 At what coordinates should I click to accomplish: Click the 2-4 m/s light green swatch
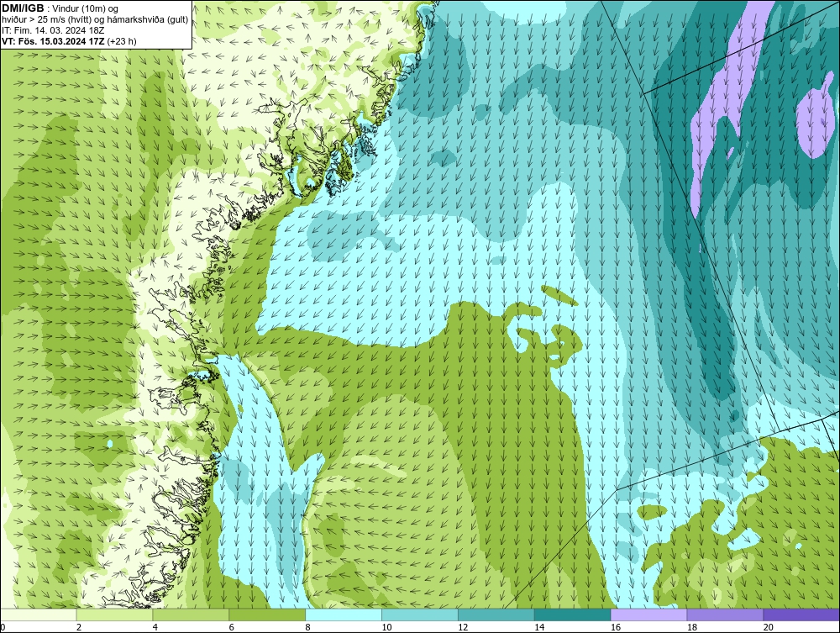click(114, 615)
